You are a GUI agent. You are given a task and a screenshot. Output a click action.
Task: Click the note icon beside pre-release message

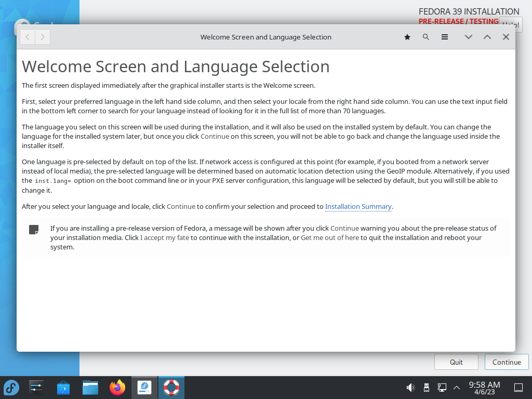(34, 230)
